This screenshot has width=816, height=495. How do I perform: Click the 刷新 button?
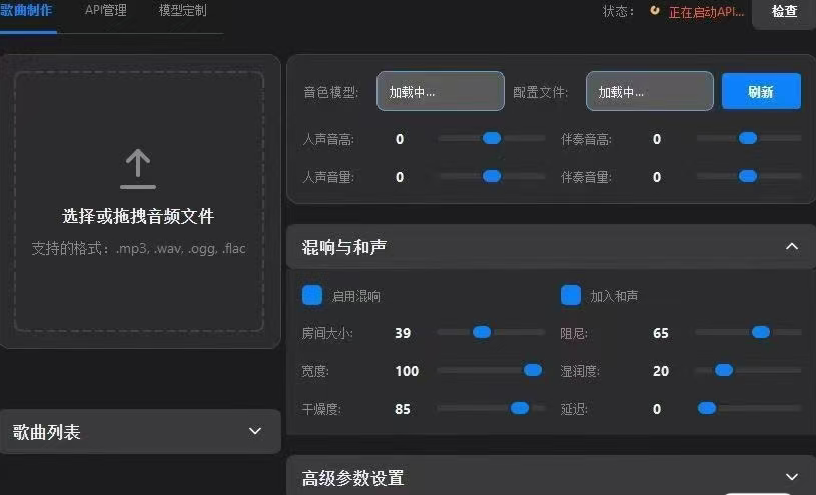(761, 92)
